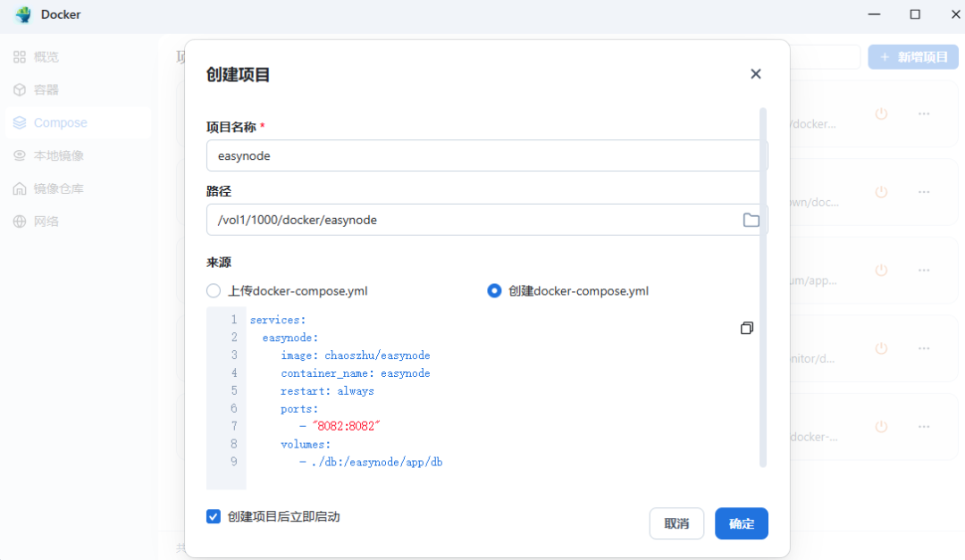
Task: Uncheck 创建项目后立即启动 checkbox
Action: coord(214,516)
